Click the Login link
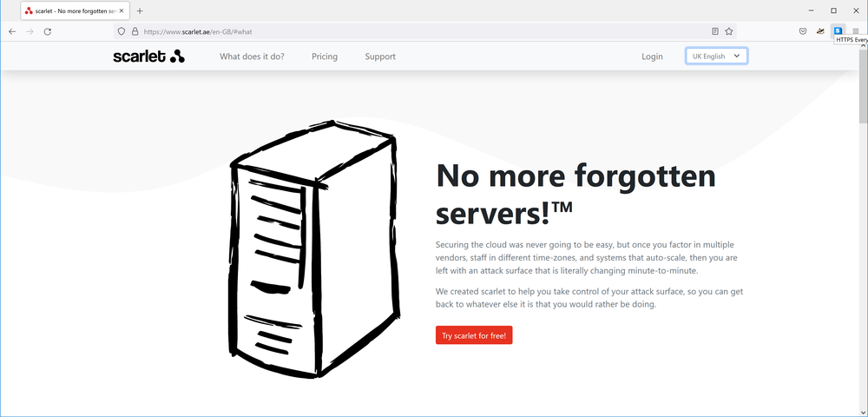This screenshot has height=417, width=868. [652, 56]
